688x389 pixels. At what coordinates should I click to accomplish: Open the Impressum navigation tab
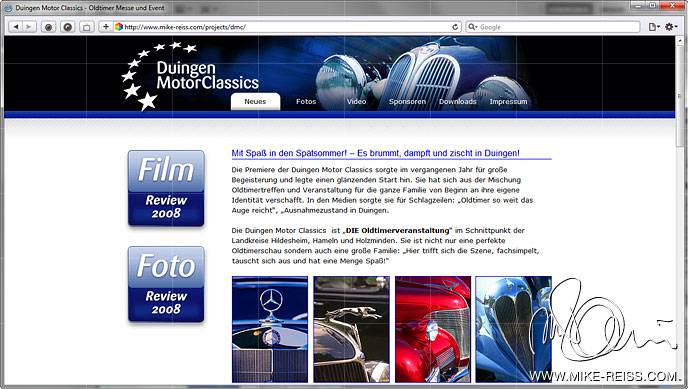(x=508, y=101)
